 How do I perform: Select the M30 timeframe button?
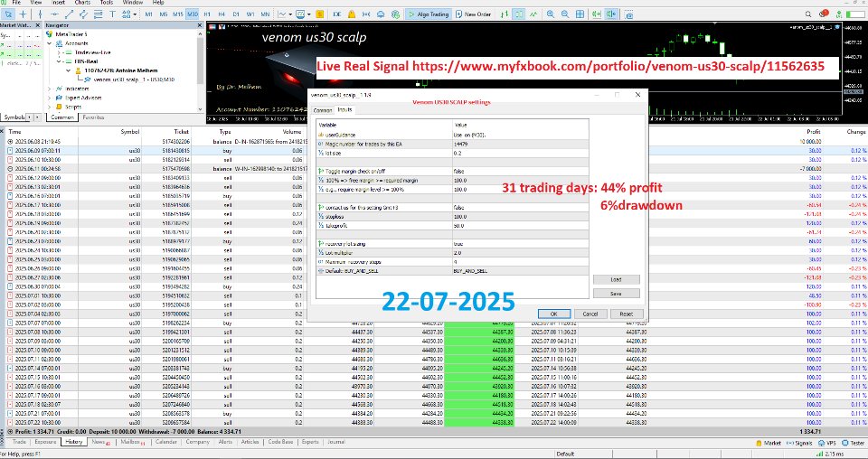(193, 14)
